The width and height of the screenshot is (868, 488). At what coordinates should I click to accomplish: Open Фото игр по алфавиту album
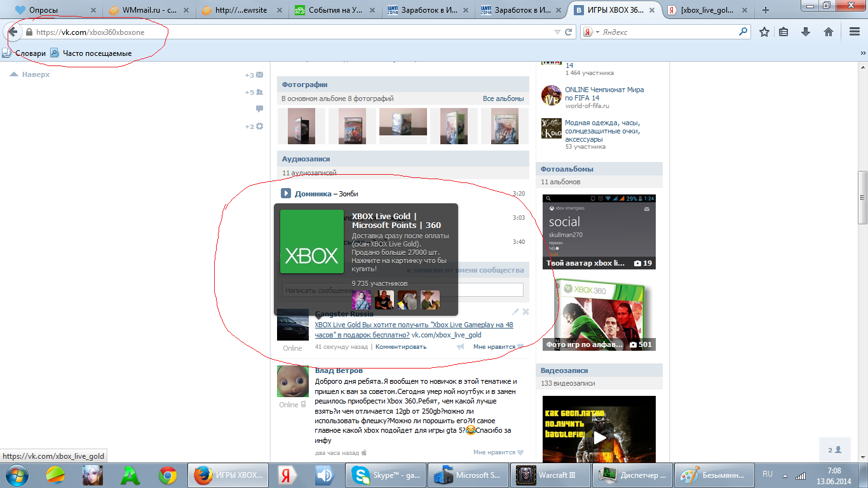point(599,315)
